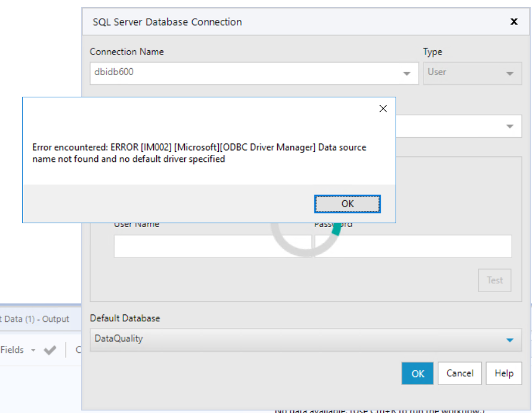Open Help for the database connection
This screenshot has height=413, width=532.
point(503,373)
